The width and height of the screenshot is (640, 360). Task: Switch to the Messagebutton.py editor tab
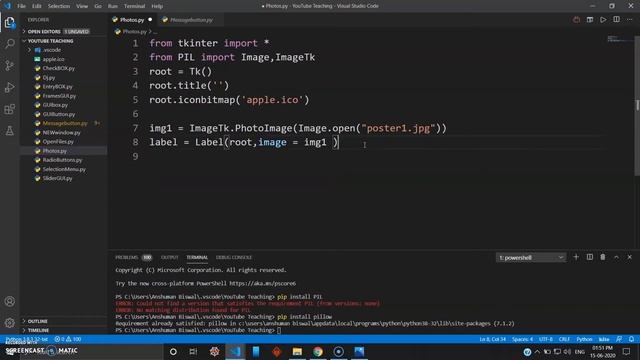(191, 20)
